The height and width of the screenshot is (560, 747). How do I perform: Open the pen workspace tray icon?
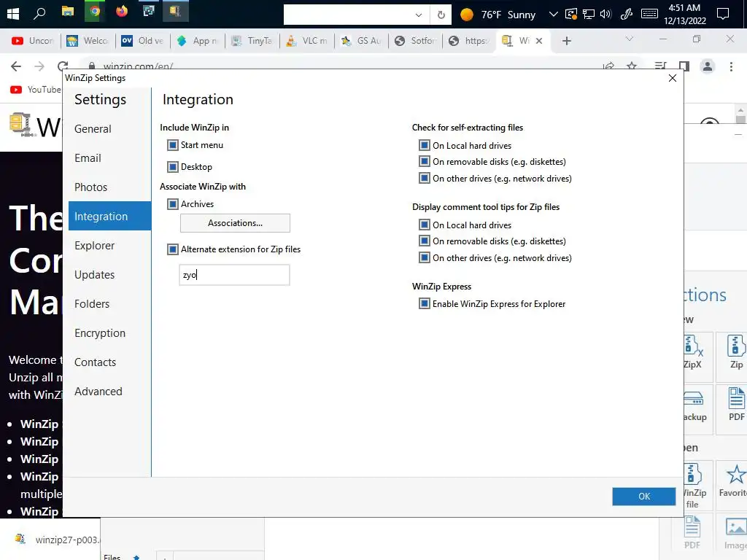[x=627, y=14]
